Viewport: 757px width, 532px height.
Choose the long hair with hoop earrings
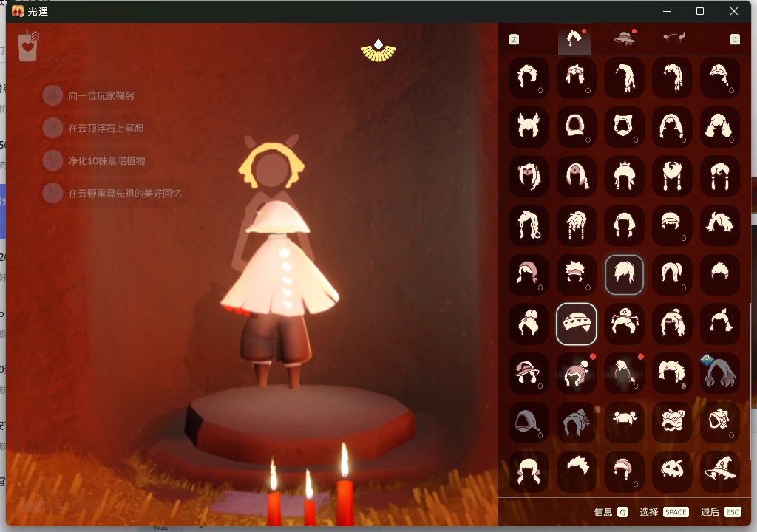[529, 225]
